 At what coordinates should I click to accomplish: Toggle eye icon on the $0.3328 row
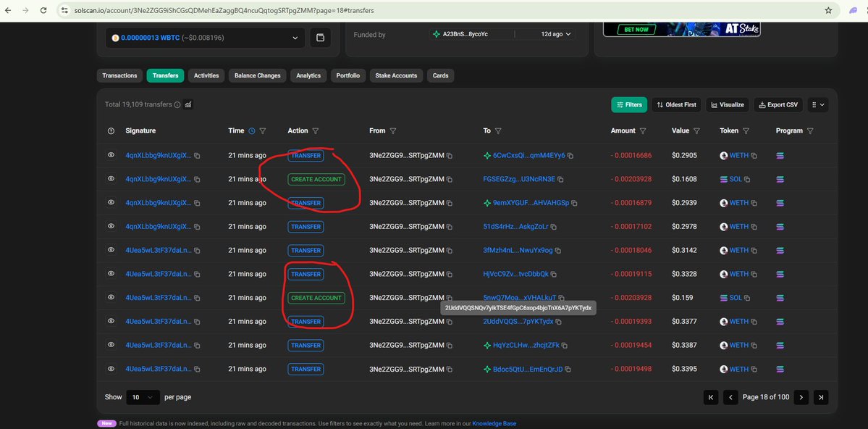111,273
